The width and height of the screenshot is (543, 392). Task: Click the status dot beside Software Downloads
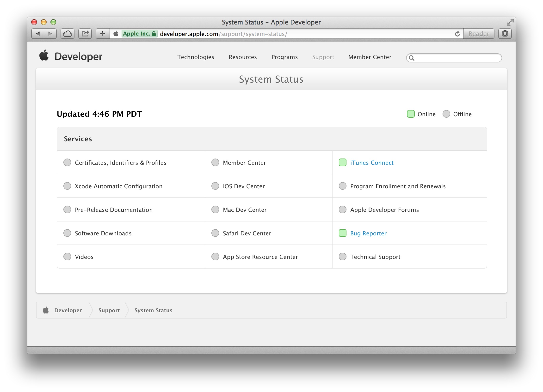pos(67,233)
